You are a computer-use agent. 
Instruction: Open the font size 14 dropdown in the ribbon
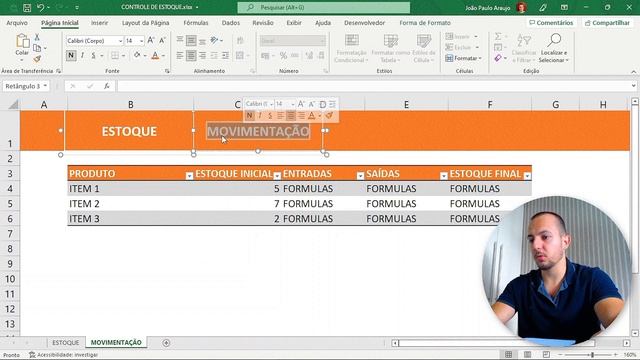tap(141, 41)
